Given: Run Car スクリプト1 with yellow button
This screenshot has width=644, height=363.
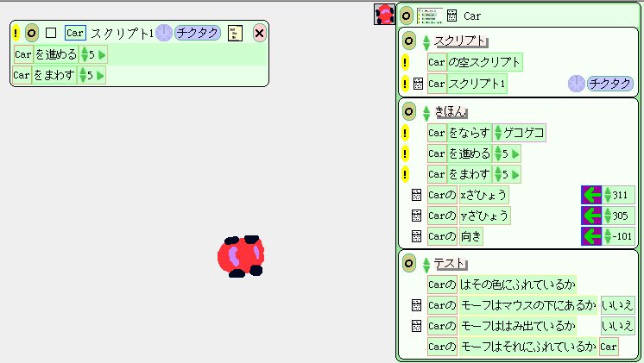Looking at the screenshot, I should [x=405, y=84].
